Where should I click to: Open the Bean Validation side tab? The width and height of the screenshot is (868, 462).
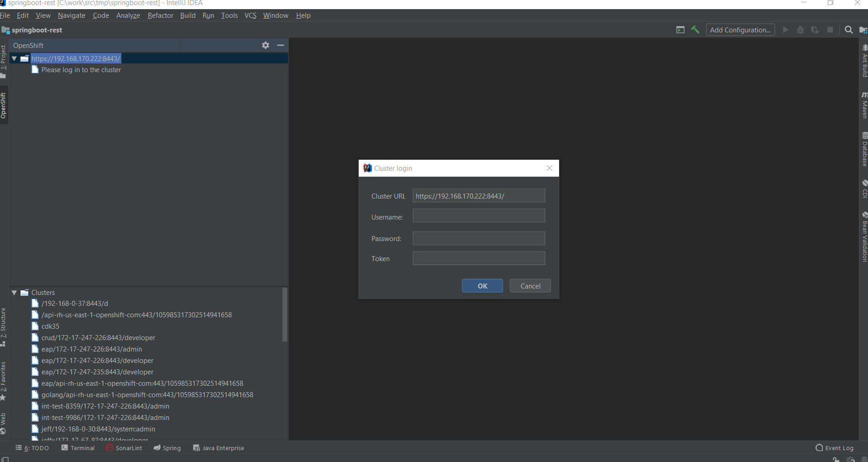tap(864, 237)
